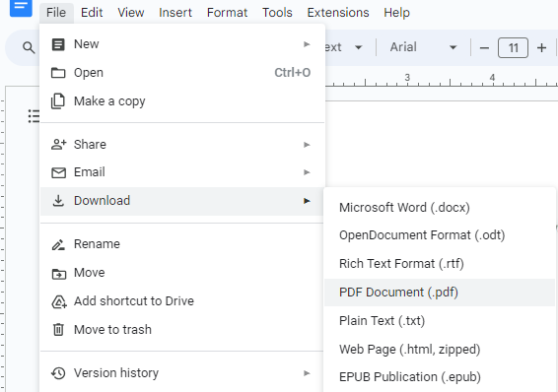Click the Email envelope icon
The image size is (558, 392).
(x=59, y=172)
